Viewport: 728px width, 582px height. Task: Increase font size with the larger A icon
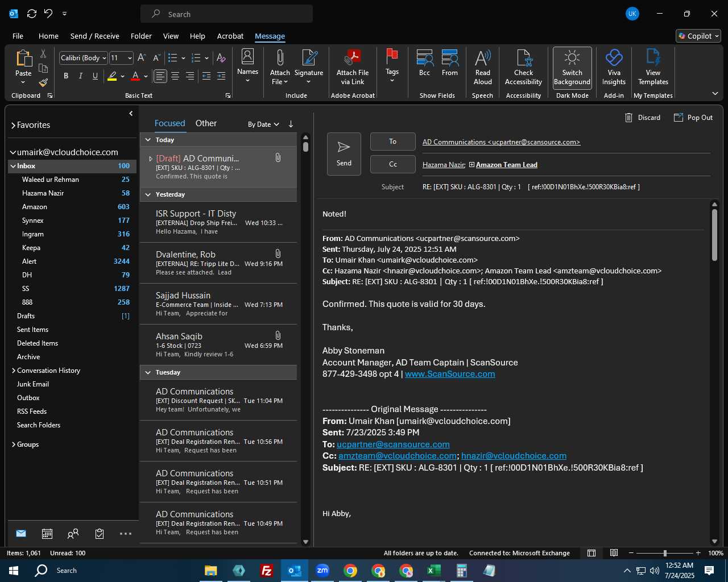(x=142, y=58)
